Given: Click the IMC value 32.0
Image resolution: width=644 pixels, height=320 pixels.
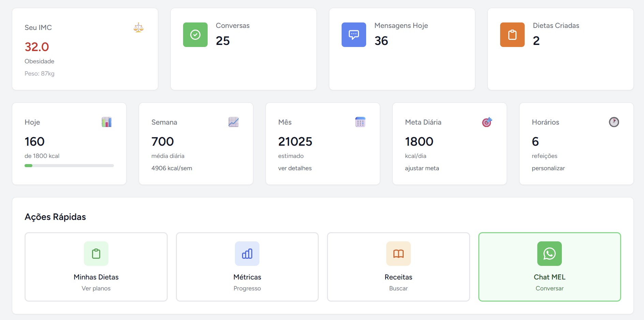Looking at the screenshot, I should 37,47.
